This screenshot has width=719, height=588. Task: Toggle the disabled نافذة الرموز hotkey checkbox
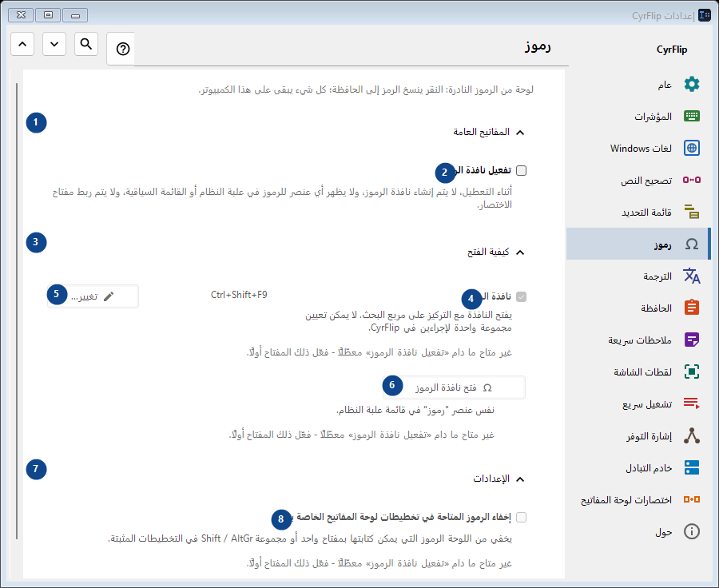point(521,296)
